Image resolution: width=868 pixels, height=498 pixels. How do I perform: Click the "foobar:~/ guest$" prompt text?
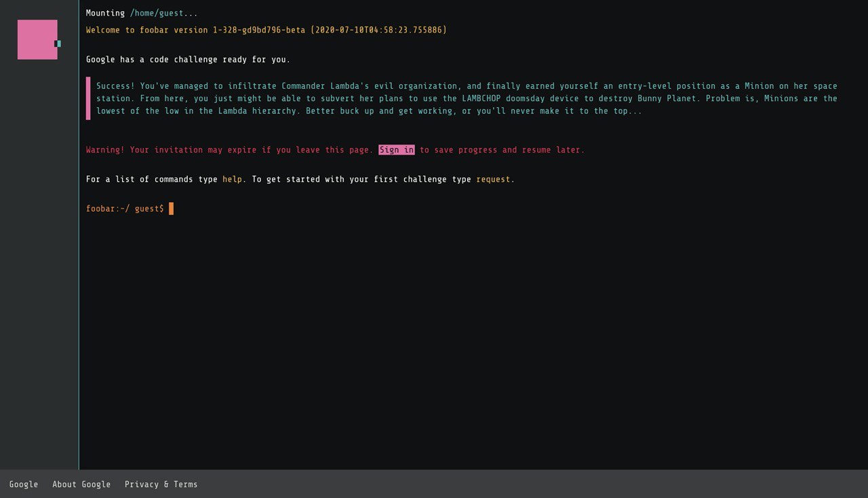(125, 209)
